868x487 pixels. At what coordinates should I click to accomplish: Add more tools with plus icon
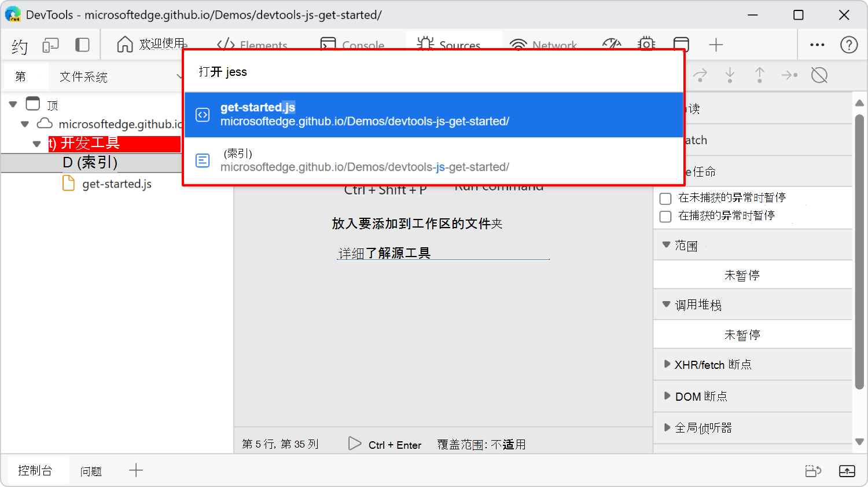pos(716,45)
